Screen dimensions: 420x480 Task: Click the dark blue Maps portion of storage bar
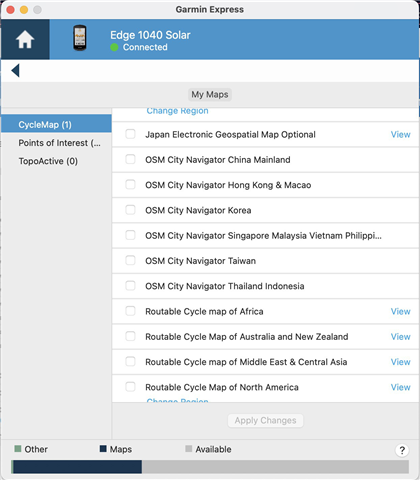(77, 467)
